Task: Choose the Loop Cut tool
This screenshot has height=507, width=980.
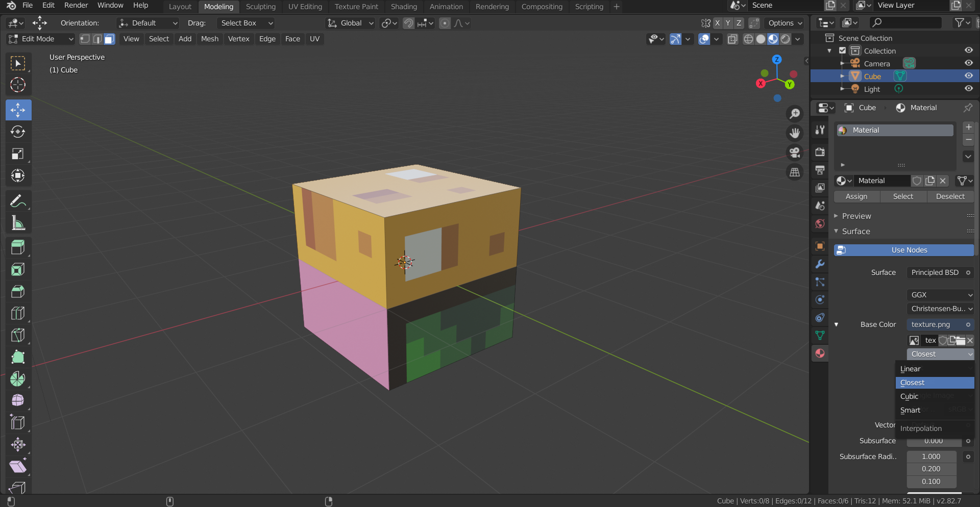Action: pos(18,313)
